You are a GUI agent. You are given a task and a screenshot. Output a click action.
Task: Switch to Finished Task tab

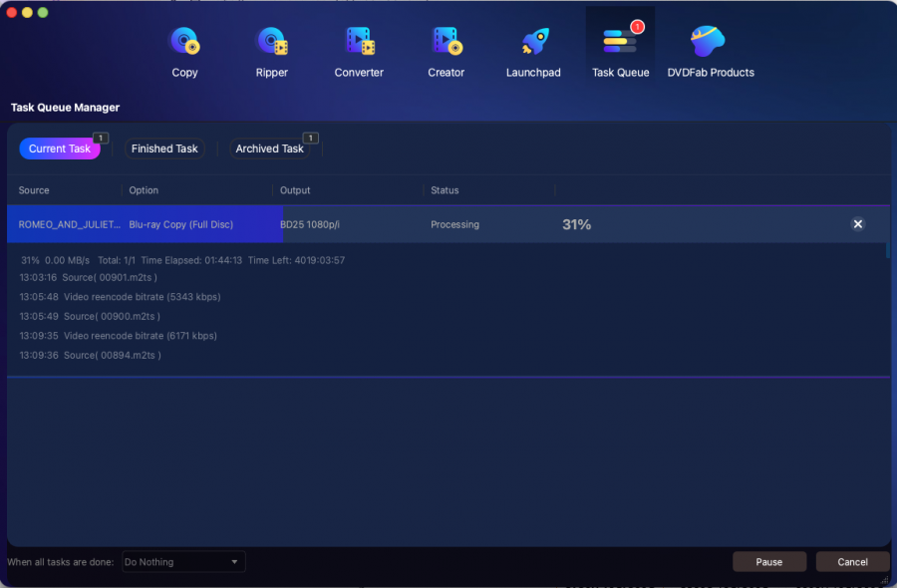164,148
